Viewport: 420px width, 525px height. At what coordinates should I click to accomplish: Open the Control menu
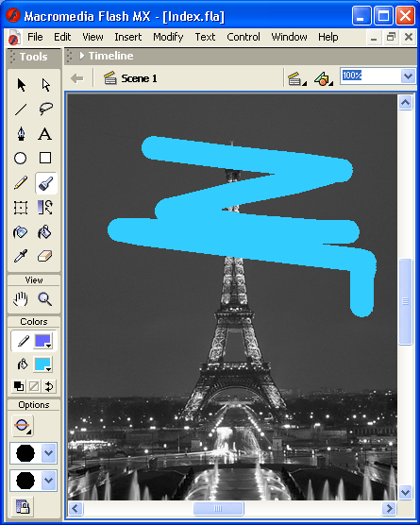pos(244,37)
